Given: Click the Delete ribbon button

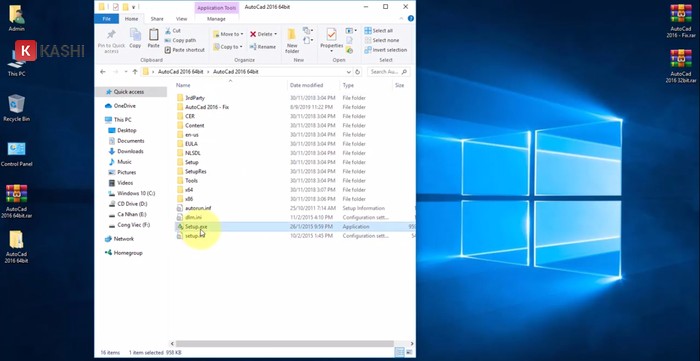Looking at the screenshot, I should (263, 34).
